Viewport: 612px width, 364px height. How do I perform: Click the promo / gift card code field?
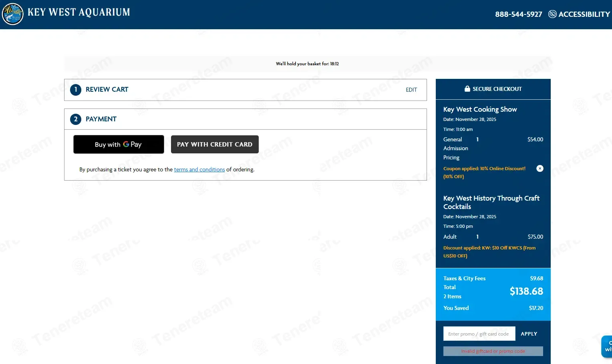[x=479, y=334]
